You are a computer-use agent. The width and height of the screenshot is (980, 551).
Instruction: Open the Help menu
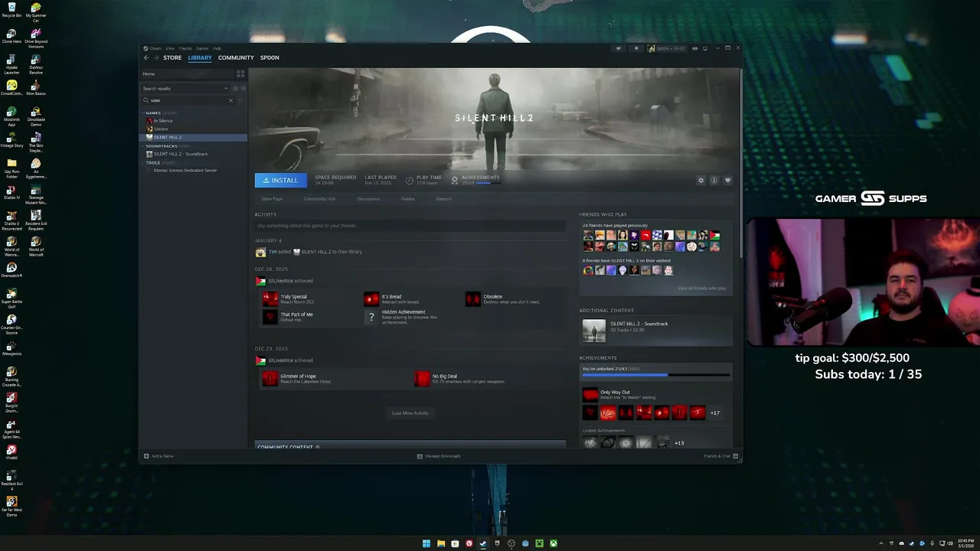(217, 48)
